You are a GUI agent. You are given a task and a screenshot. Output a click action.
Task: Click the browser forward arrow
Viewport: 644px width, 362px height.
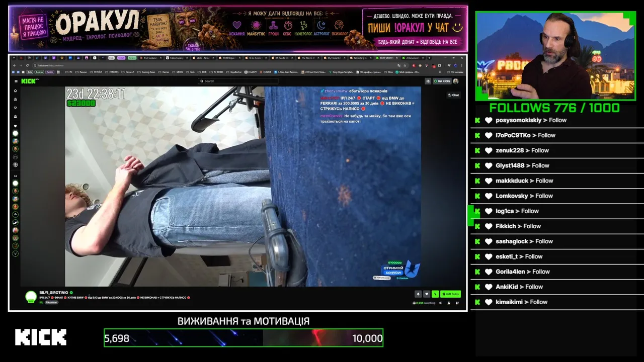[x=21, y=65]
